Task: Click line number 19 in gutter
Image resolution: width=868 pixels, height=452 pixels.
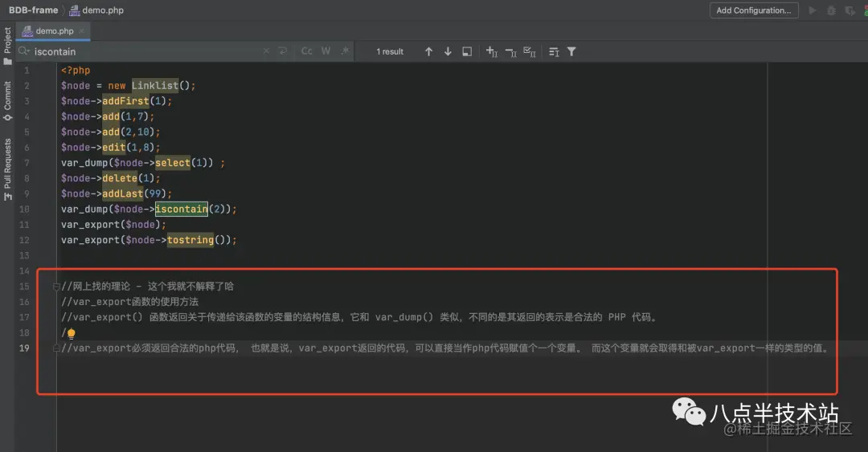Action: point(24,348)
